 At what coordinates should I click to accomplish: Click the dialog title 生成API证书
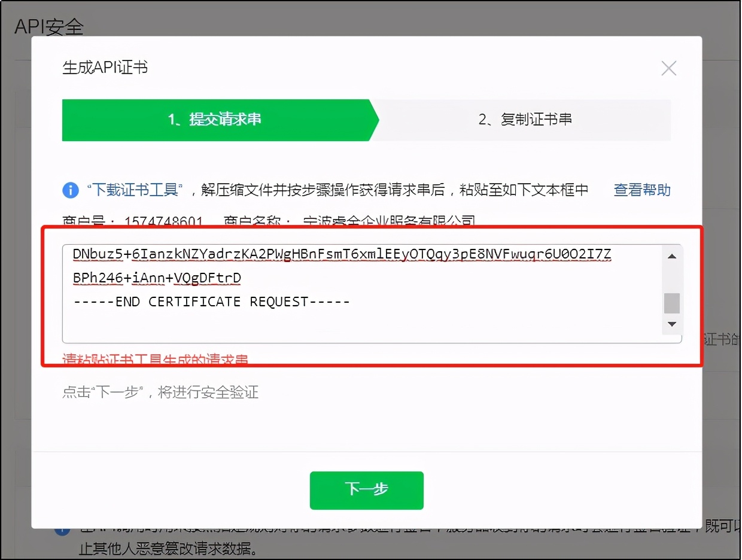pyautogui.click(x=106, y=68)
